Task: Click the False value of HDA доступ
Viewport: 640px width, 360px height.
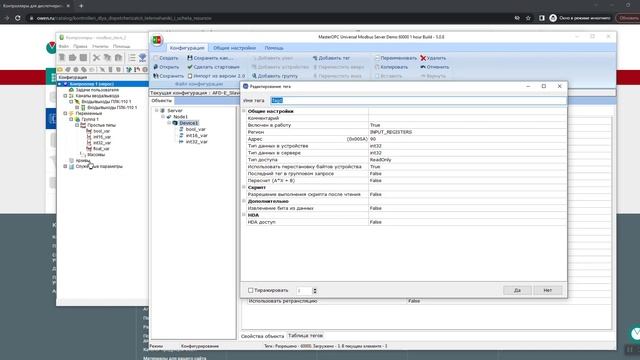Action: pyautogui.click(x=376, y=222)
